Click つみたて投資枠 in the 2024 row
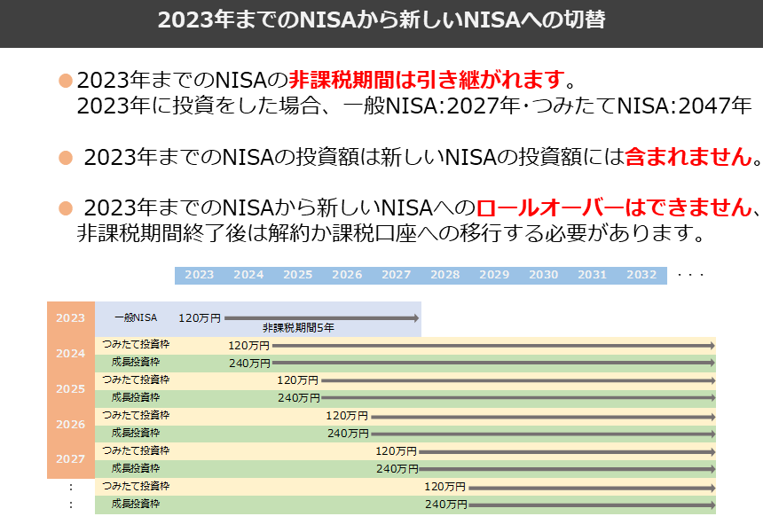Image resolution: width=763 pixels, height=532 pixels. click(136, 344)
